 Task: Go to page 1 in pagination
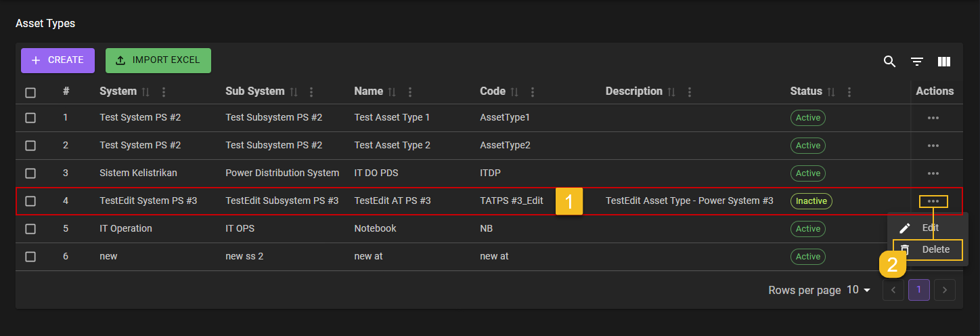click(x=918, y=290)
